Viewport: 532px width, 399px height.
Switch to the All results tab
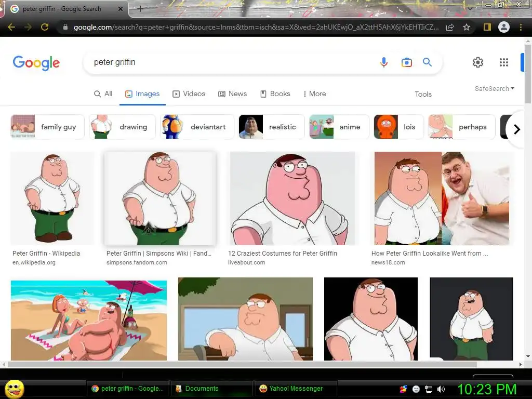point(103,94)
